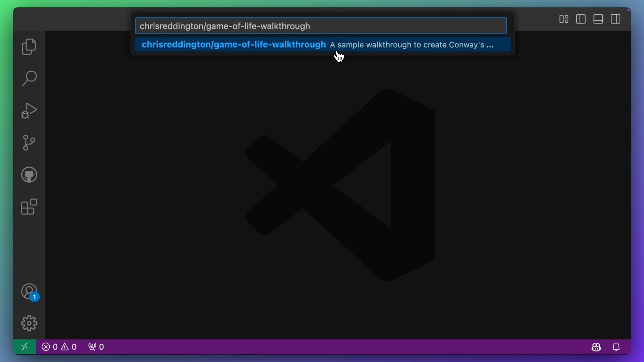Open the Source Control view
Image resolution: width=644 pixels, height=362 pixels.
tap(29, 142)
